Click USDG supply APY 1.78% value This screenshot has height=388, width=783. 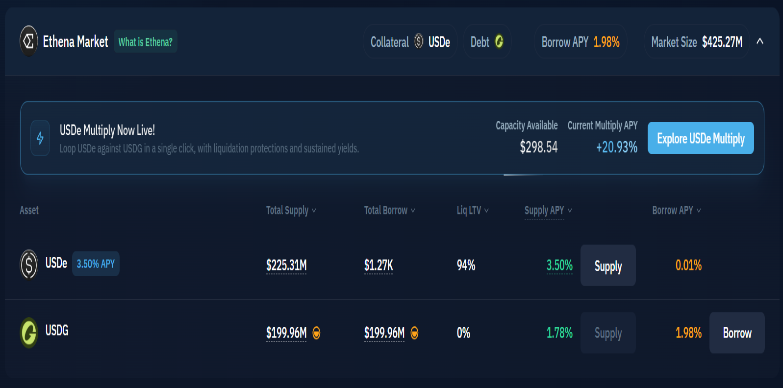(559, 333)
